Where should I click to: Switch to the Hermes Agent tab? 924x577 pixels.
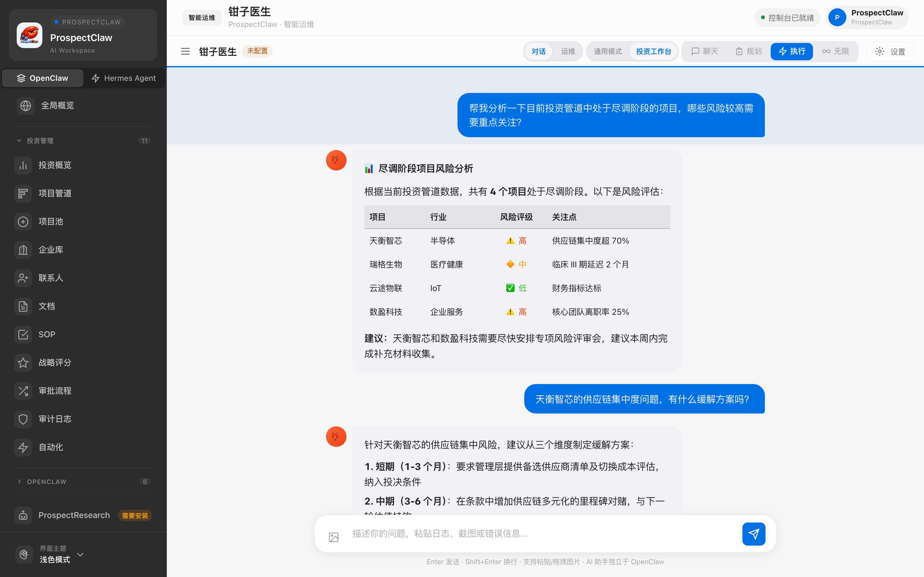(x=124, y=78)
